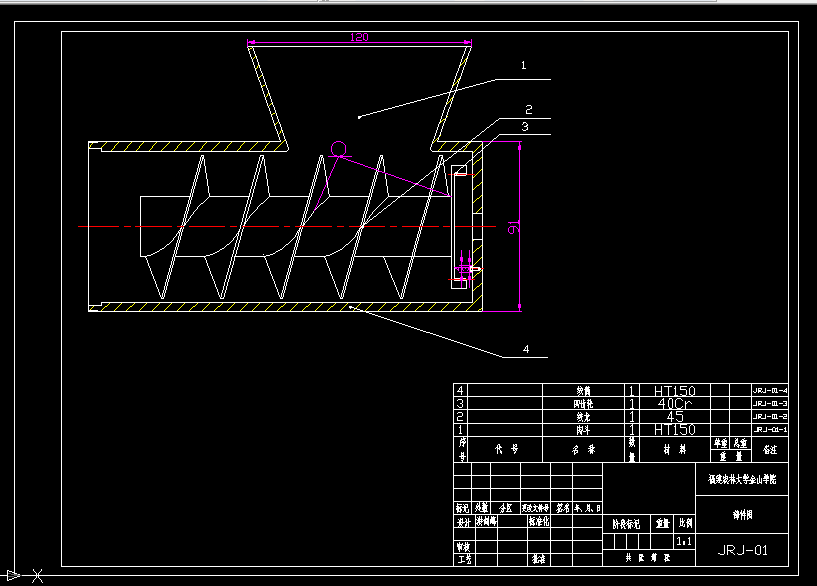
Task: Click the 更改文件号 header cell
Action: 536,508
